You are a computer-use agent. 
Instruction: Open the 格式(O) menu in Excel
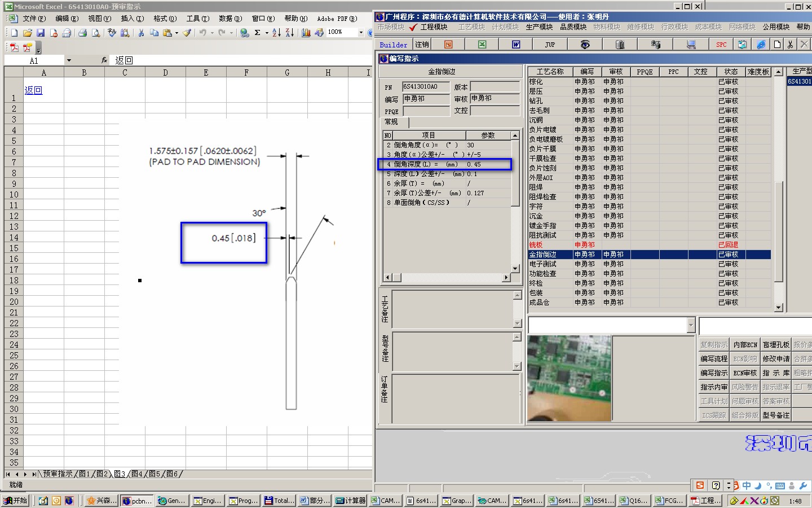(x=165, y=19)
